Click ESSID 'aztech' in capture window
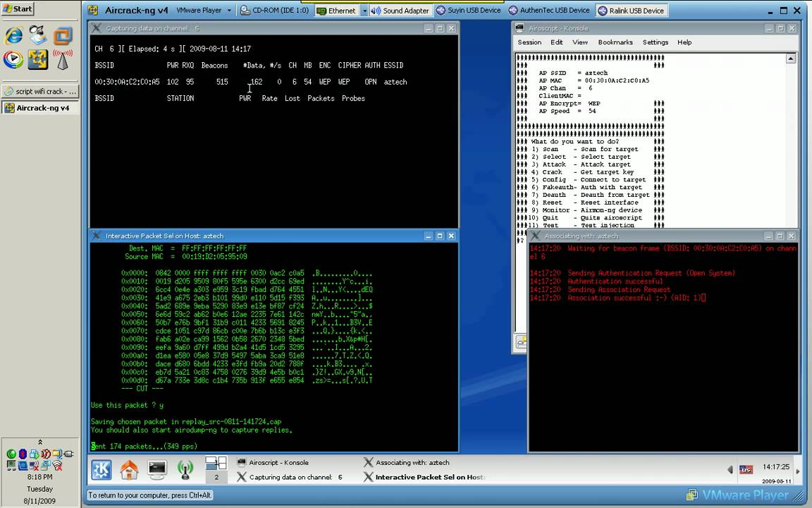The height and width of the screenshot is (508, 812). [395, 82]
